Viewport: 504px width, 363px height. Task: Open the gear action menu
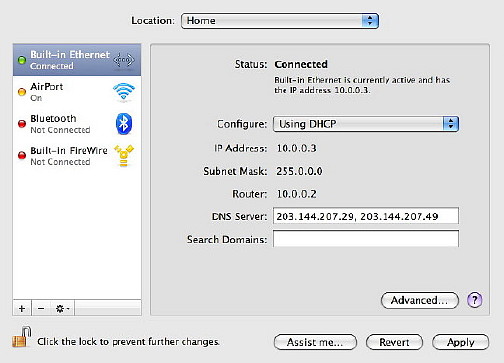(62, 308)
